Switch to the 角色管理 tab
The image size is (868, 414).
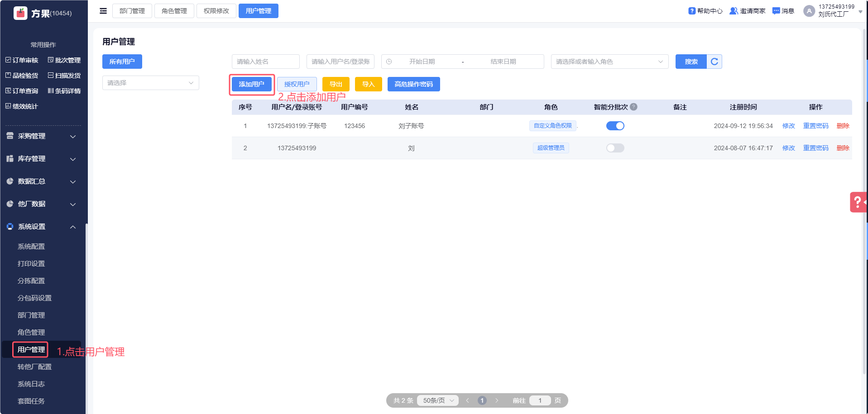[174, 11]
